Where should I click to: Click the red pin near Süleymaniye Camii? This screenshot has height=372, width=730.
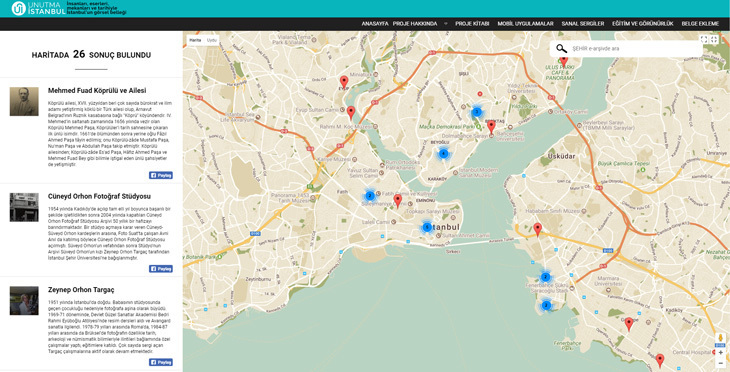[x=398, y=201]
